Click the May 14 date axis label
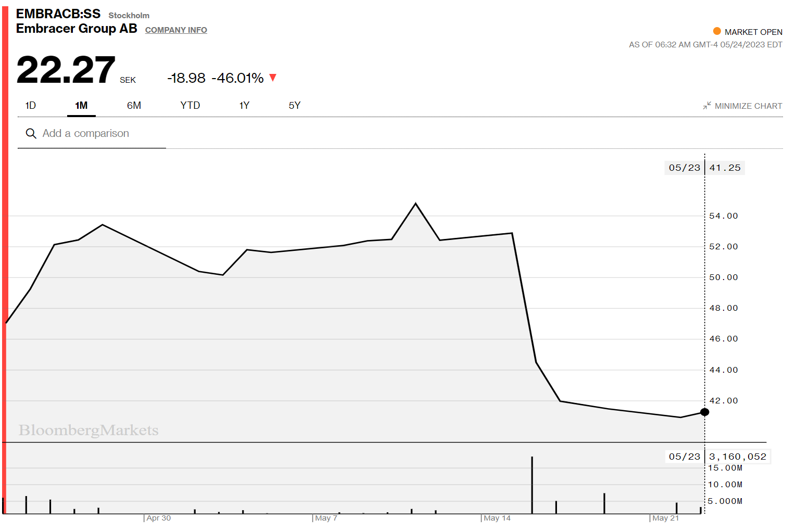Screen dimensions: 798x532 (x=497, y=518)
